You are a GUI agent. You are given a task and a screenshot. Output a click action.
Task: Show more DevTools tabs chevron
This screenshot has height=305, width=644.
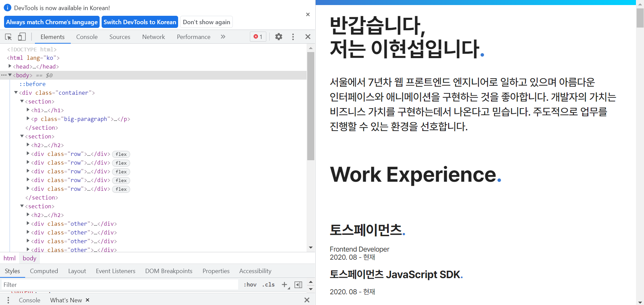(x=223, y=37)
